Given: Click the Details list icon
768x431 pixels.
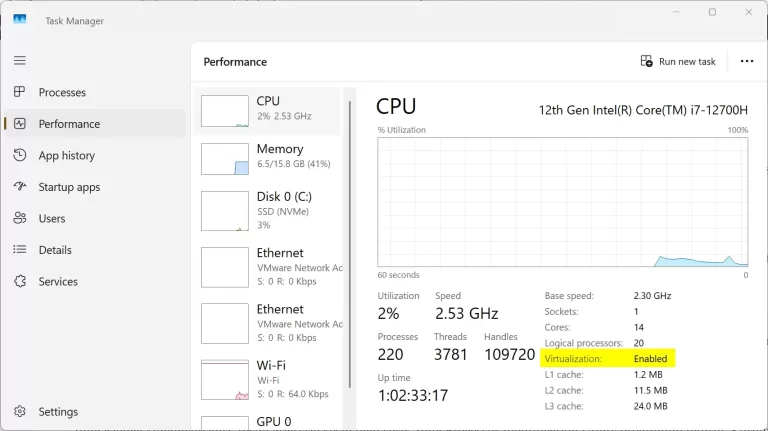Looking at the screenshot, I should pyautogui.click(x=20, y=249).
